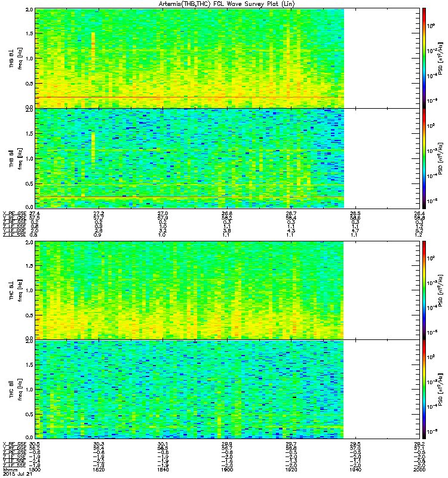Click the "1920" time label on bottom axis
Image resolution: width=448 pixels, height=478 pixels.
pos(291,470)
